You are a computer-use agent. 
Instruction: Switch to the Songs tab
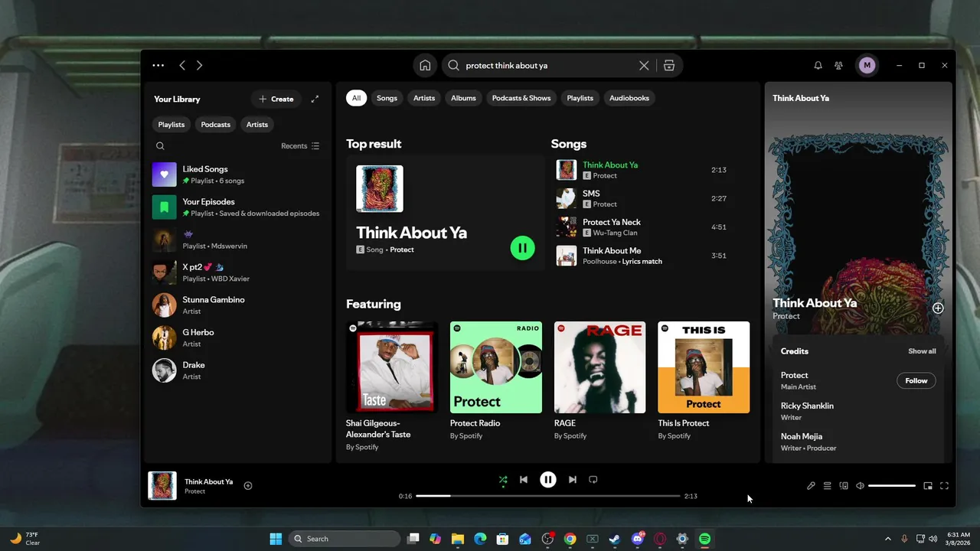pyautogui.click(x=387, y=98)
